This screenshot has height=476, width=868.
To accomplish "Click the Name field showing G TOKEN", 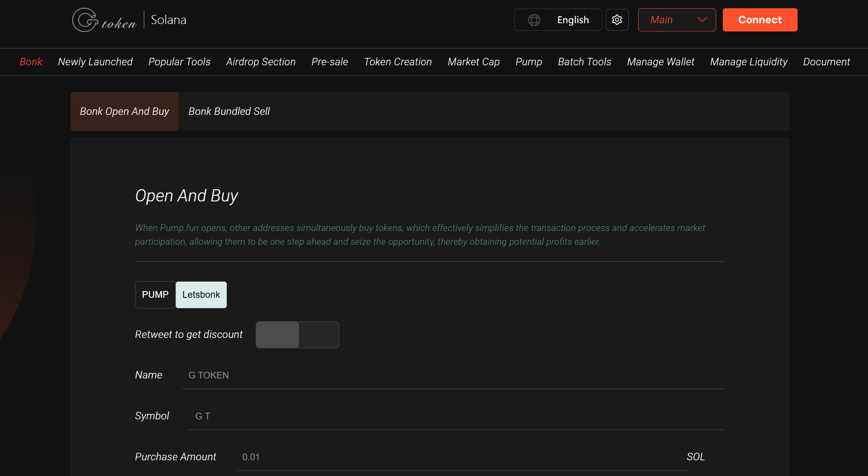I will pyautogui.click(x=393, y=375).
